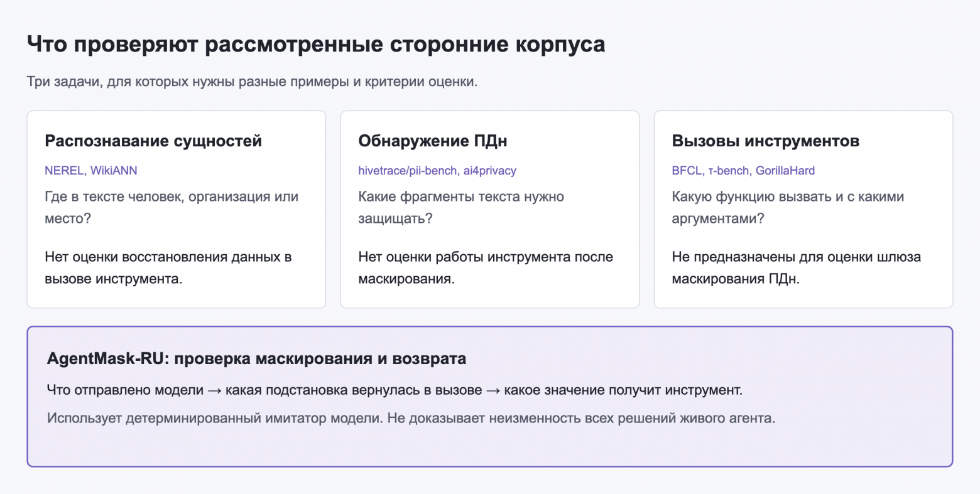The width and height of the screenshot is (980, 494).
Task: Click the note "Нет оценки работы инструмента после маскирования"
Action: coord(486,268)
